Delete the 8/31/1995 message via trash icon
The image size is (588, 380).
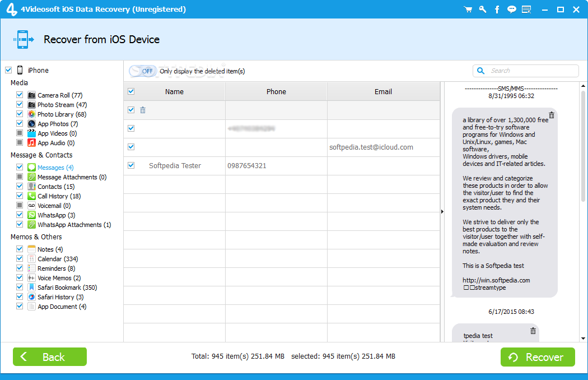point(552,115)
